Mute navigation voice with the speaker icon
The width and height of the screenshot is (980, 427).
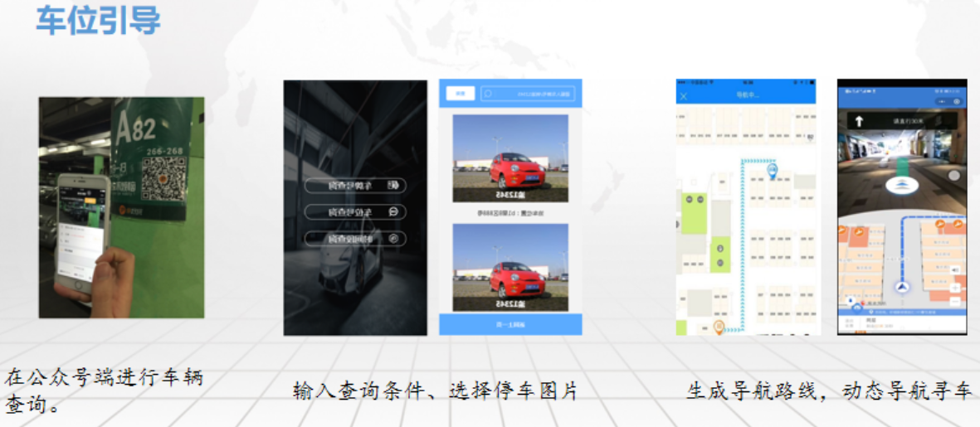coord(955,269)
